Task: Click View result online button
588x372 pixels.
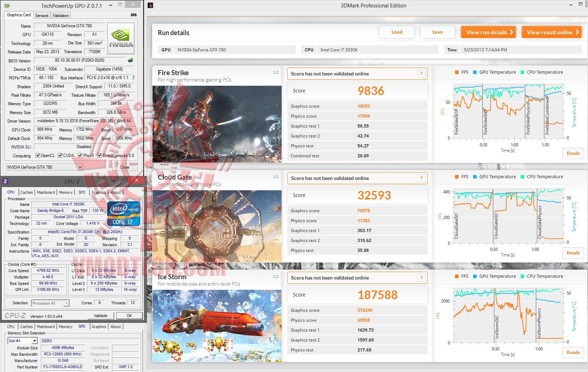Action: (552, 32)
